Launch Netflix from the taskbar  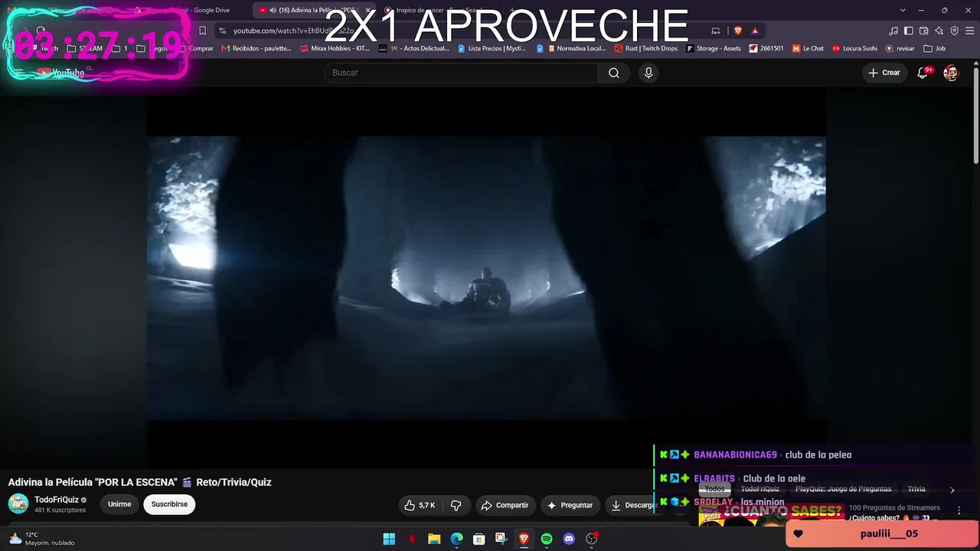(x=412, y=539)
